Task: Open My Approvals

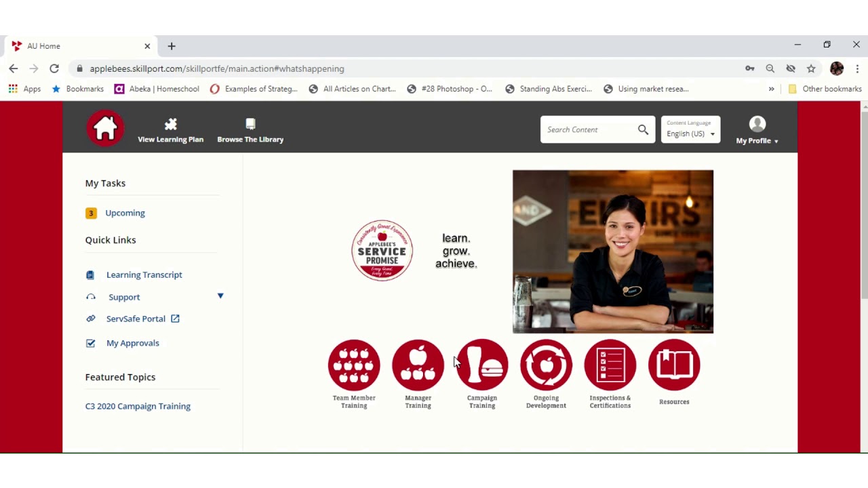Action: point(133,343)
